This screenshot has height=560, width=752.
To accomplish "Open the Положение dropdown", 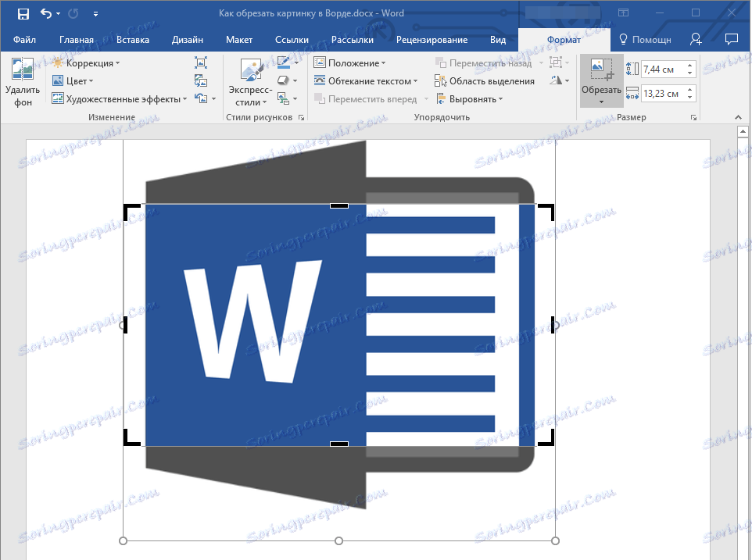I will (349, 63).
